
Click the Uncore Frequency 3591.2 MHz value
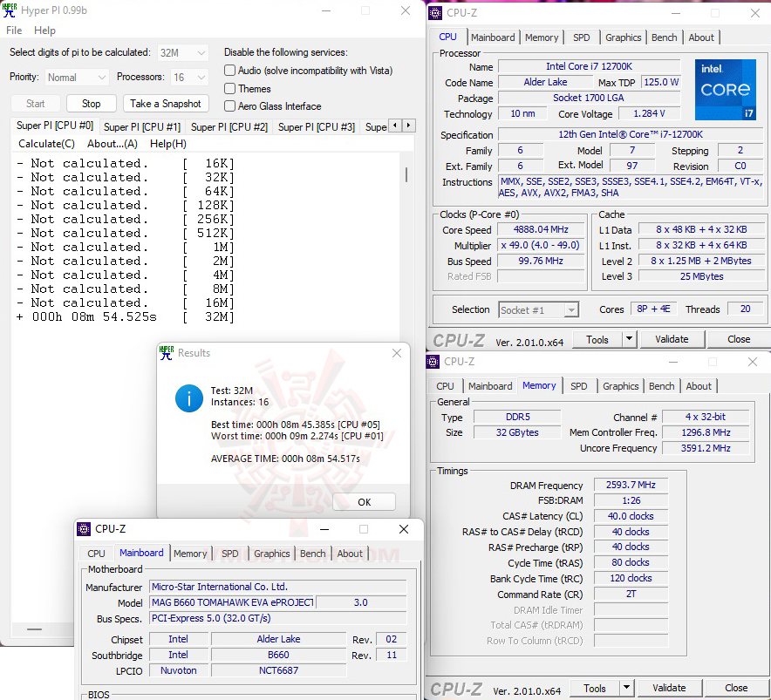pos(705,448)
